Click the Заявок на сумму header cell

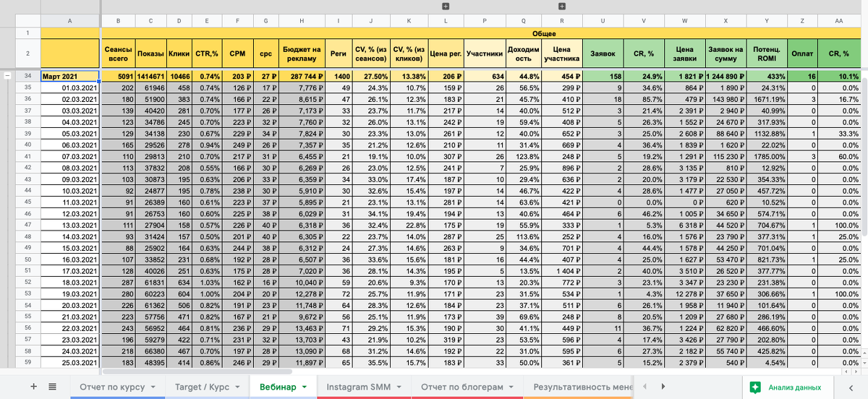[x=726, y=53]
